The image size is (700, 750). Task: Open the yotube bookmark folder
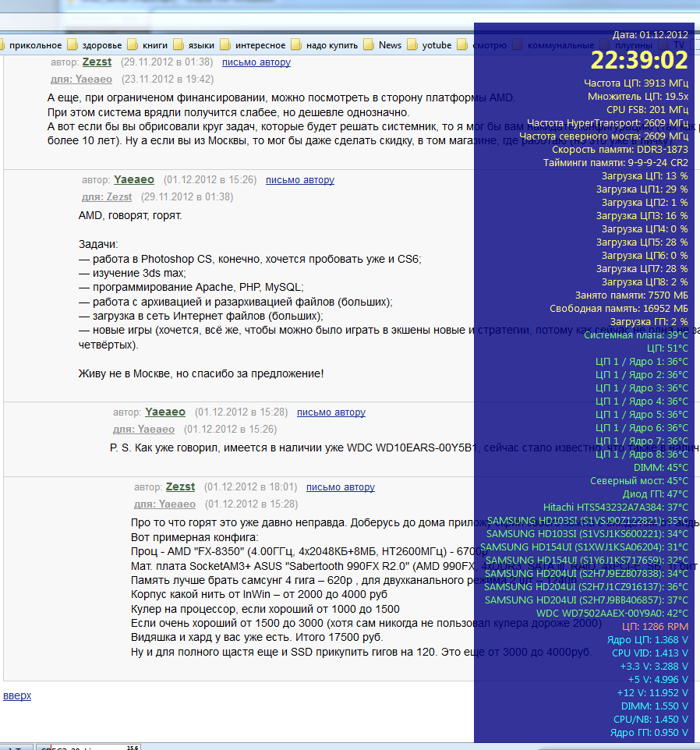pos(430,45)
